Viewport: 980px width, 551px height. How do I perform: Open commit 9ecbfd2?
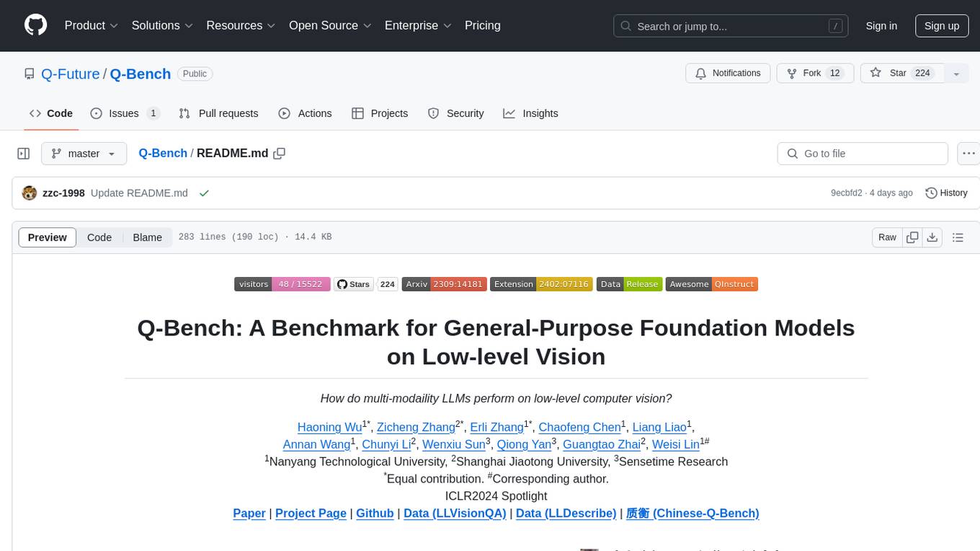[x=847, y=193]
